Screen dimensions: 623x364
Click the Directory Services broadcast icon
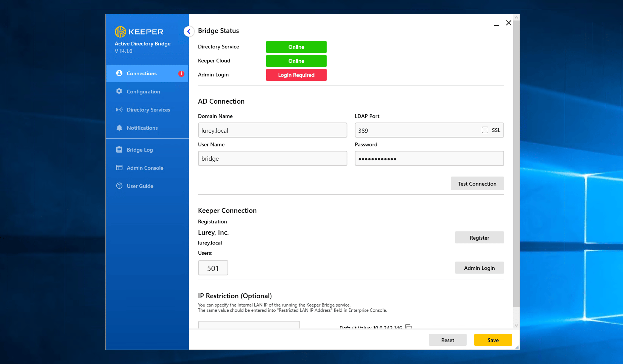coord(119,110)
